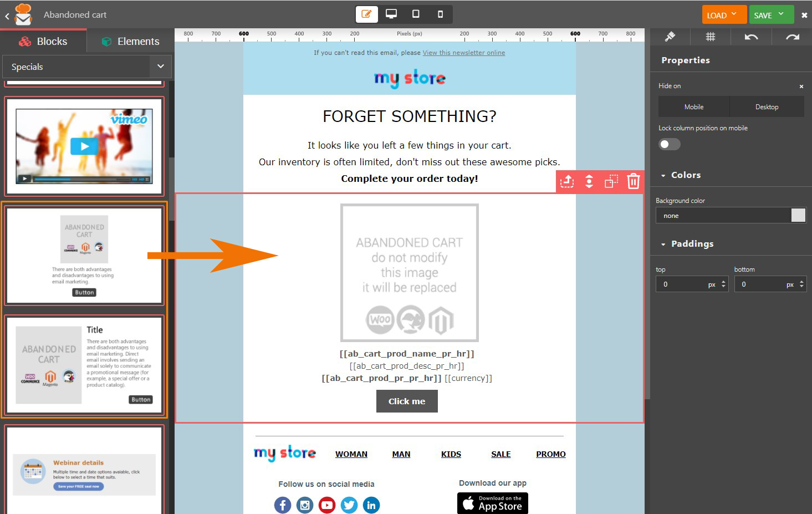
Task: Click the [[ab_cart_prod_name_pr_hr]] text
Action: point(407,354)
